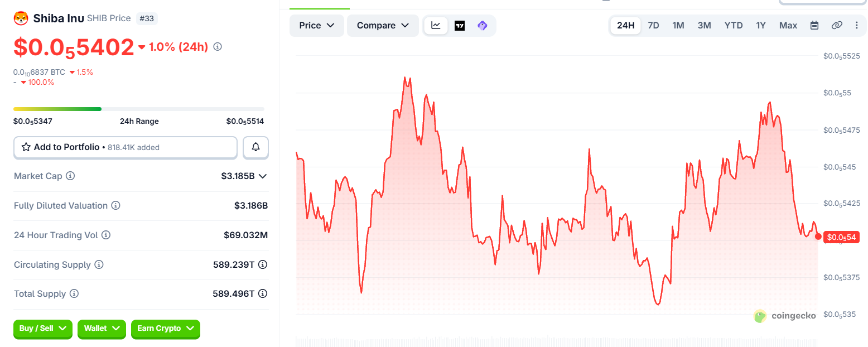Open the Wallet dropdown
This screenshot has width=868, height=347.
pyautogui.click(x=102, y=329)
